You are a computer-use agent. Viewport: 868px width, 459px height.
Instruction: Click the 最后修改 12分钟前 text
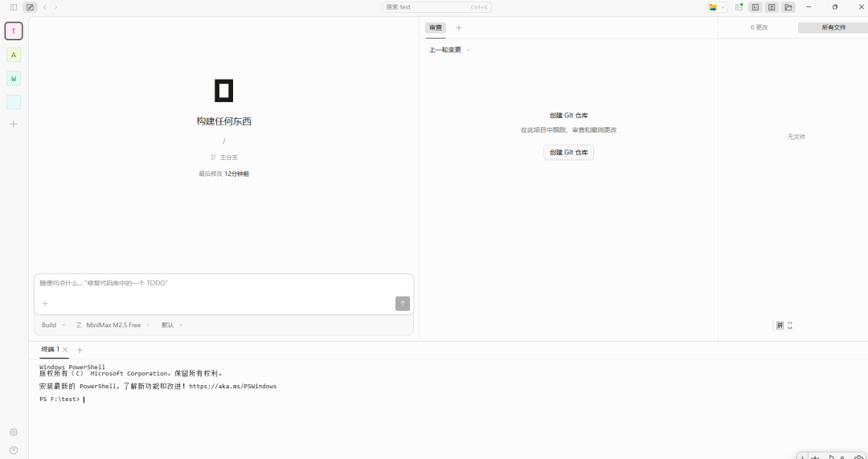pos(223,174)
